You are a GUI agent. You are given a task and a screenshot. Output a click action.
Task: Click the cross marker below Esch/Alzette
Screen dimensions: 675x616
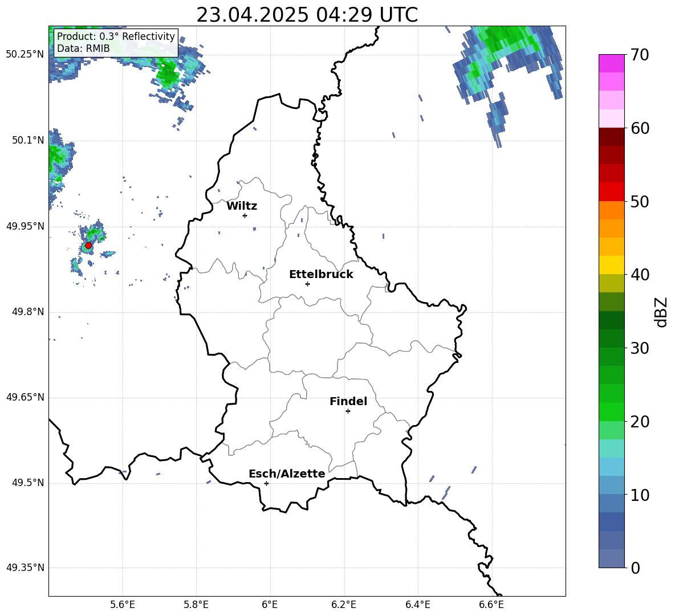tap(266, 483)
